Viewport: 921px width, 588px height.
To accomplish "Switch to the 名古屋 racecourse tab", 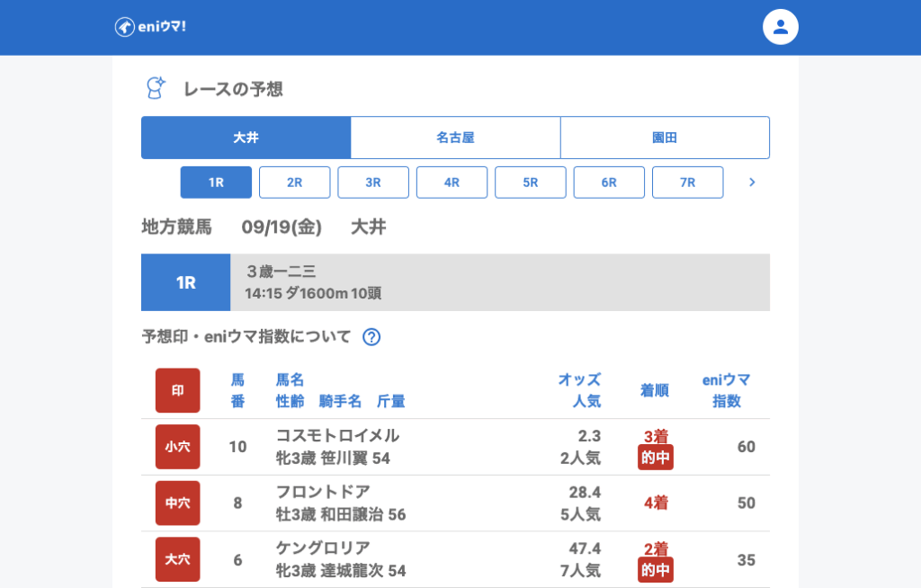I will point(455,138).
